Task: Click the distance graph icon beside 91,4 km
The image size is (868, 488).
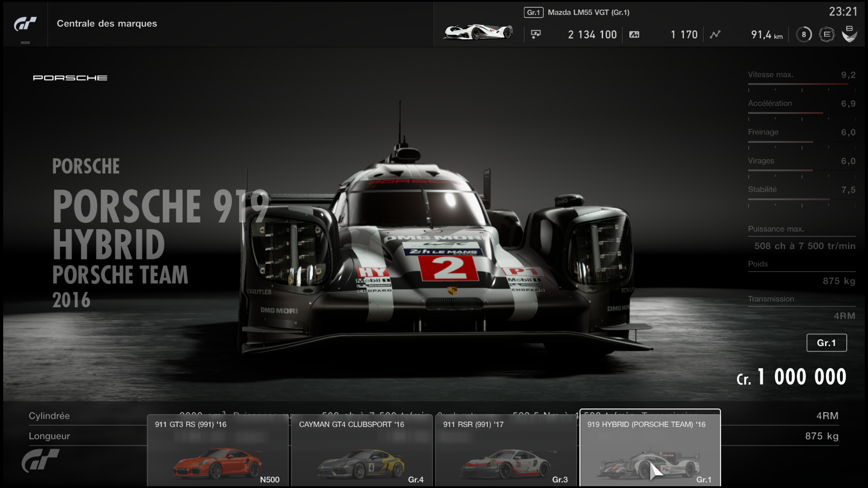Action: [715, 34]
